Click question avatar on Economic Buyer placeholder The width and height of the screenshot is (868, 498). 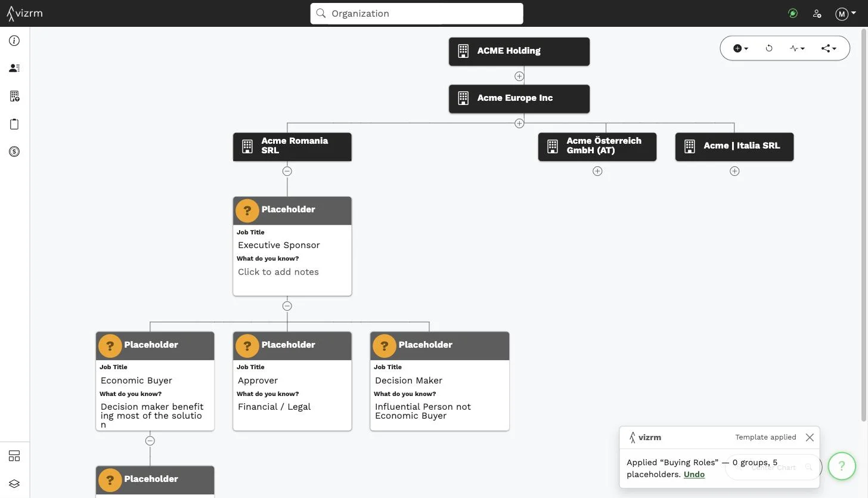coord(110,345)
